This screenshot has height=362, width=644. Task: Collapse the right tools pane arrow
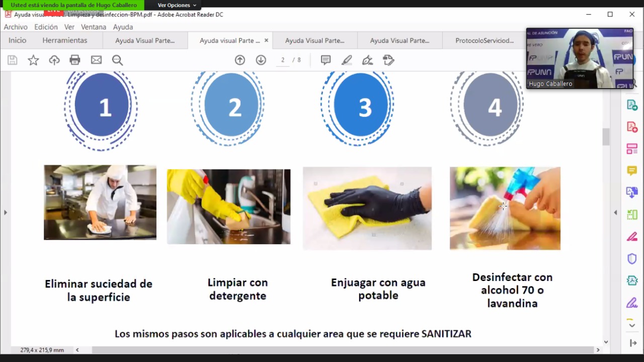(x=615, y=212)
